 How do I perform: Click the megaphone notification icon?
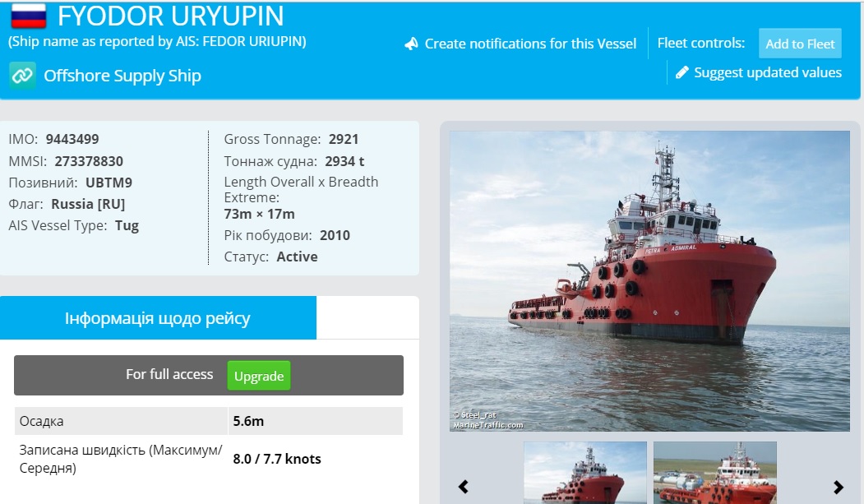coord(411,44)
